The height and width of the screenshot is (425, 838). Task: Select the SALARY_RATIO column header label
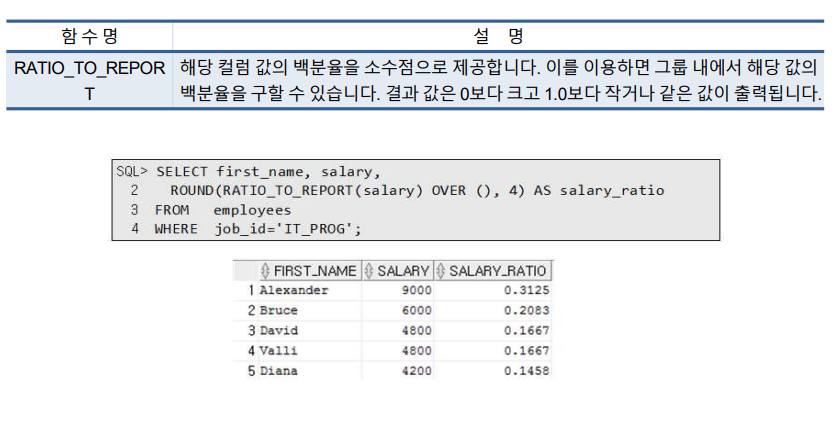pyautogui.click(x=497, y=271)
